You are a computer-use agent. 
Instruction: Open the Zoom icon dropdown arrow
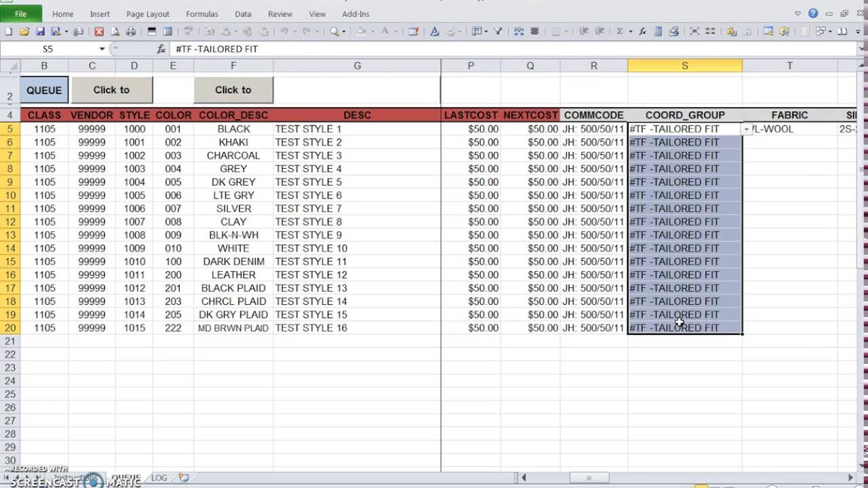click(x=344, y=31)
